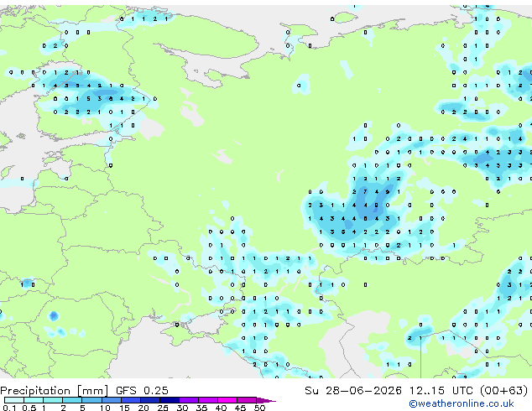Click the '20' legend scale value
The image size is (532, 411).
point(143,408)
